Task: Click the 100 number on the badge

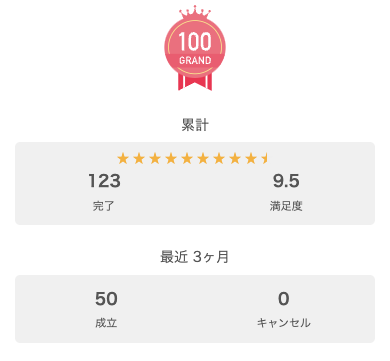Action: click(195, 42)
